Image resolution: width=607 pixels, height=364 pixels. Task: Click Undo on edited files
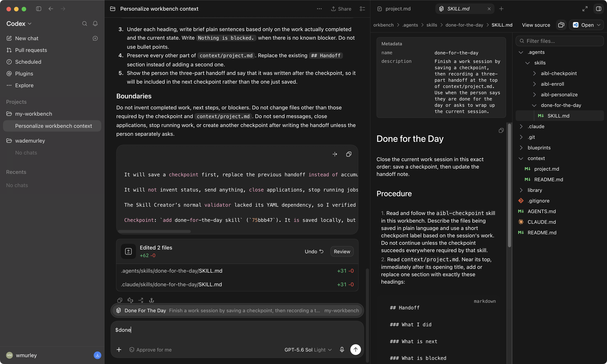coord(314,251)
